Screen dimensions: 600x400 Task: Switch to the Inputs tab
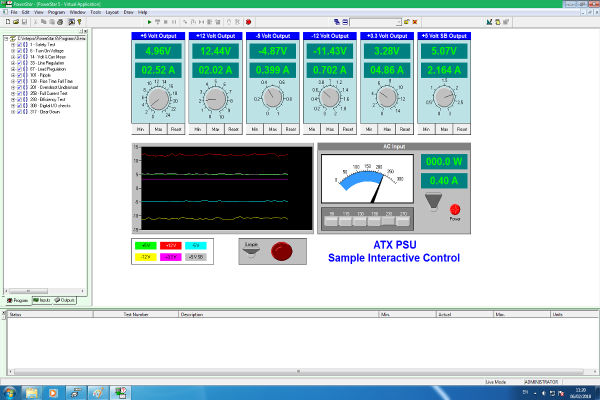[x=41, y=300]
